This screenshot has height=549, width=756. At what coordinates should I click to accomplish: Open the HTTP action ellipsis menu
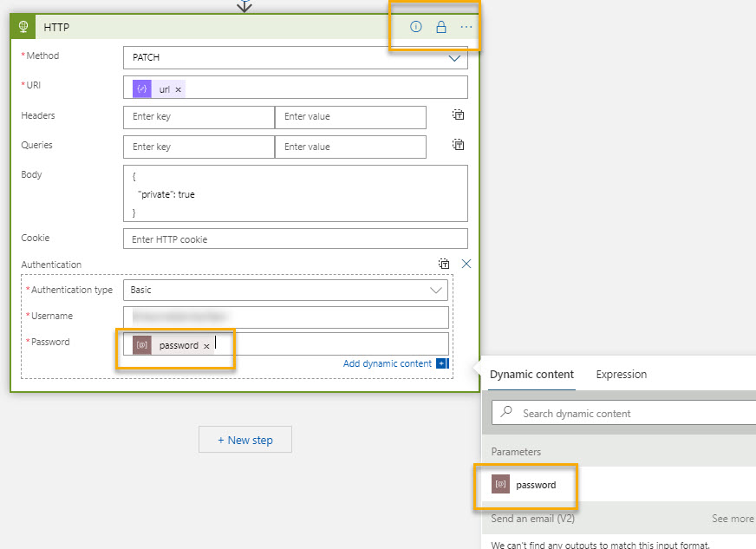[466, 27]
